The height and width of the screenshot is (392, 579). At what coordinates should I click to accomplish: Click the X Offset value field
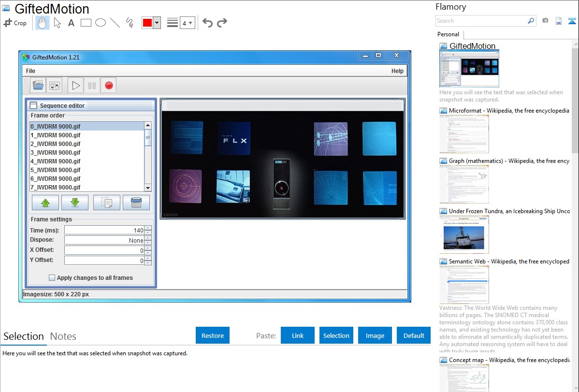104,250
